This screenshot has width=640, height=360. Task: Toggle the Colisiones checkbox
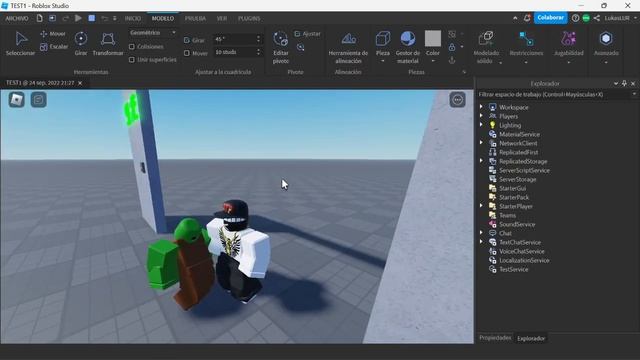pos(132,47)
